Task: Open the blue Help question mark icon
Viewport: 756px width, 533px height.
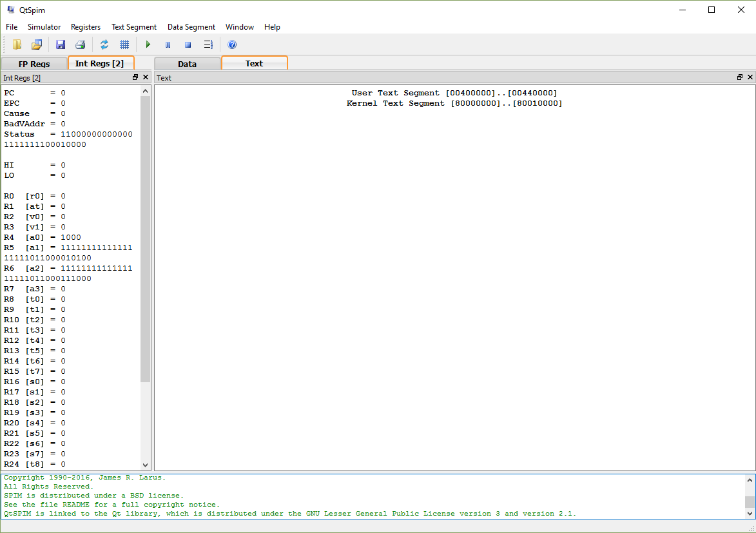Action: click(x=232, y=44)
